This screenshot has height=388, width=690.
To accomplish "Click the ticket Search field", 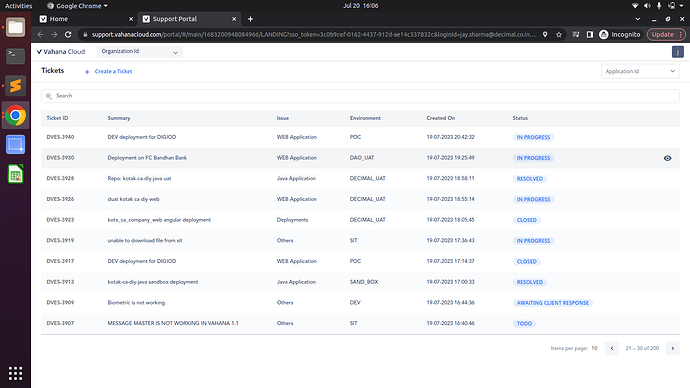I will pyautogui.click(x=360, y=96).
